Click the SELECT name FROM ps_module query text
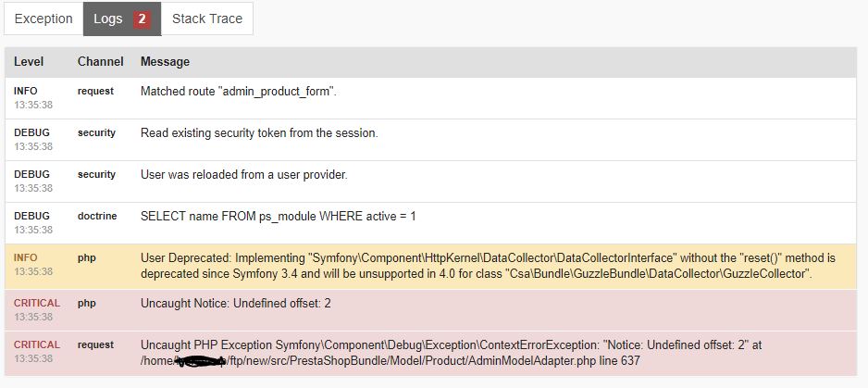The image size is (868, 388). [x=278, y=217]
